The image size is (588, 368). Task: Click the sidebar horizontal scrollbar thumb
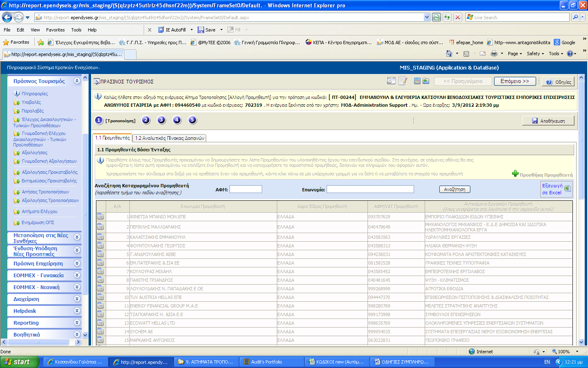coord(38,342)
